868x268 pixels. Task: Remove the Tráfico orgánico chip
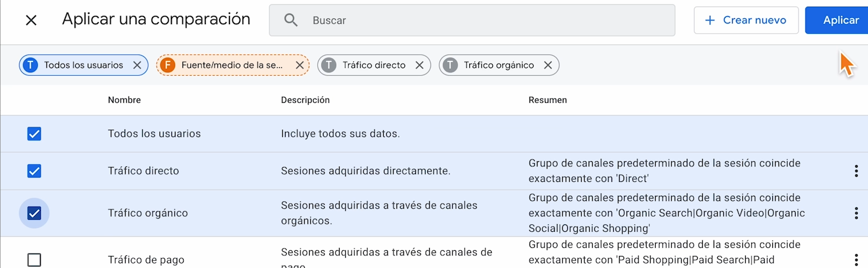pyautogui.click(x=548, y=65)
